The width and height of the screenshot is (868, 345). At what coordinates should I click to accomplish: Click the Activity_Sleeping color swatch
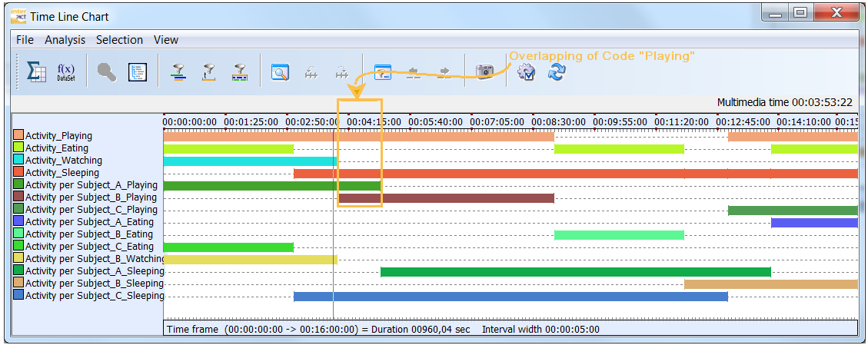pyautogui.click(x=18, y=172)
